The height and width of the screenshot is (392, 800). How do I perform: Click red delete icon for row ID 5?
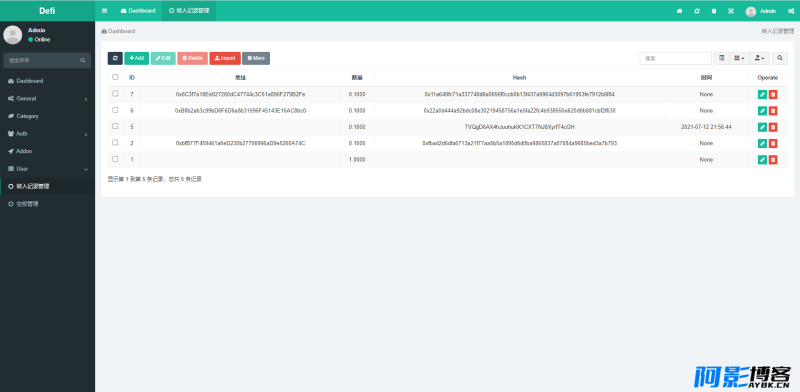click(x=773, y=127)
